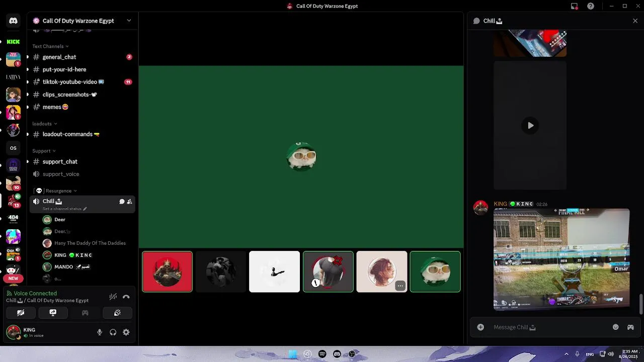
Task: Open Discord direct messages home icon
Action: (x=13, y=21)
